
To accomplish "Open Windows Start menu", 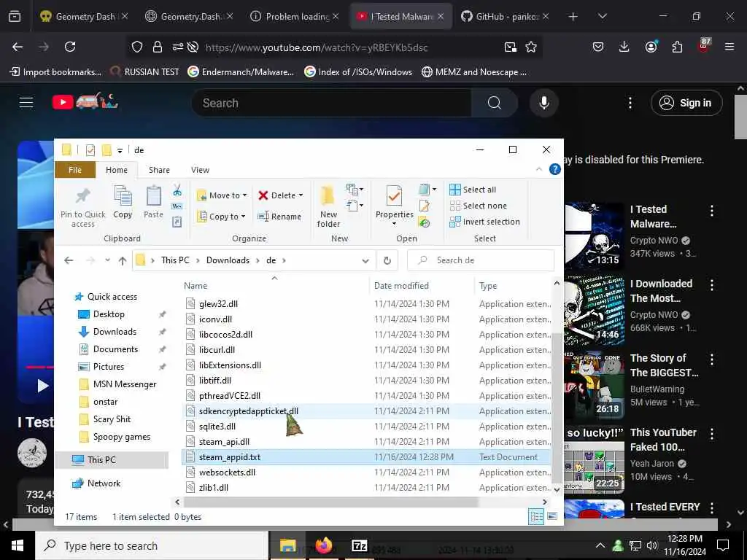I will click(x=18, y=545).
